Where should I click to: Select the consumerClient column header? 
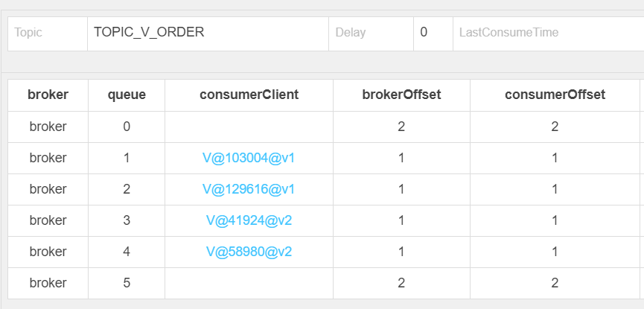click(x=249, y=95)
